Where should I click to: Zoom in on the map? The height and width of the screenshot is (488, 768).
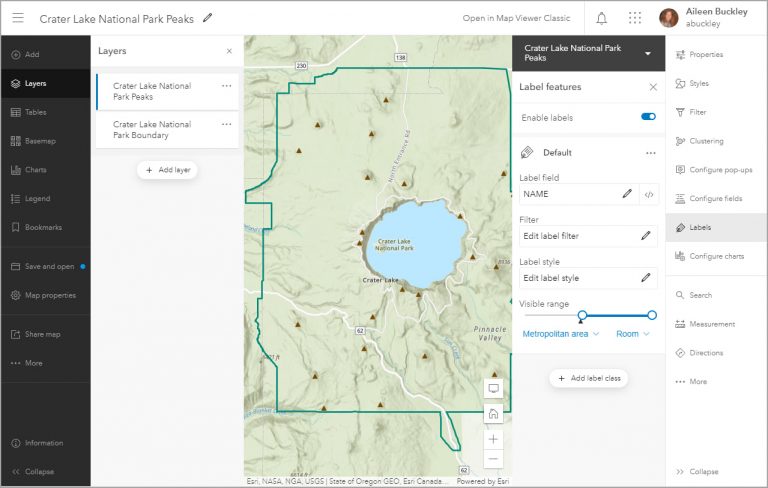pos(493,438)
